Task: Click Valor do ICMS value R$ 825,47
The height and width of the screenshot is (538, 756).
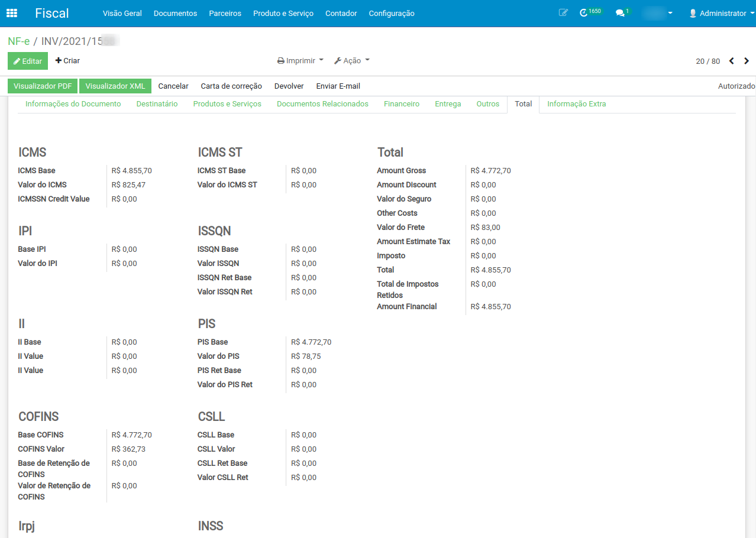Action: (128, 184)
